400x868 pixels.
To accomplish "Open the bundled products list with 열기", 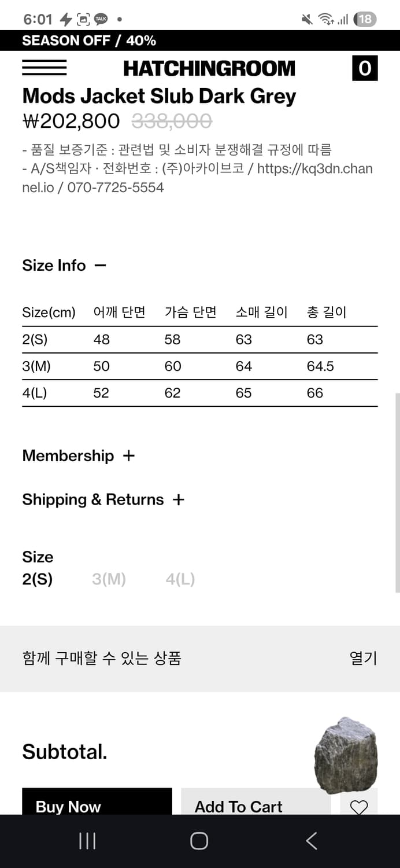I will 363,658.
